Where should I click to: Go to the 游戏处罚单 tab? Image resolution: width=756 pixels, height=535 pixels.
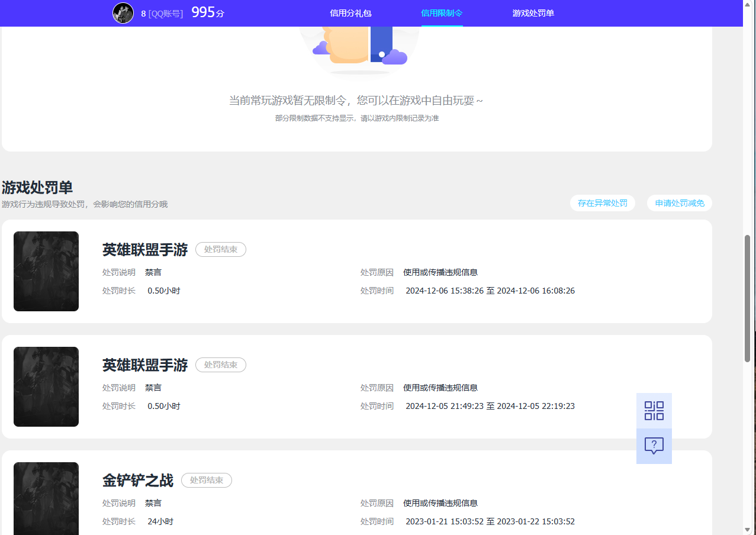click(x=533, y=13)
